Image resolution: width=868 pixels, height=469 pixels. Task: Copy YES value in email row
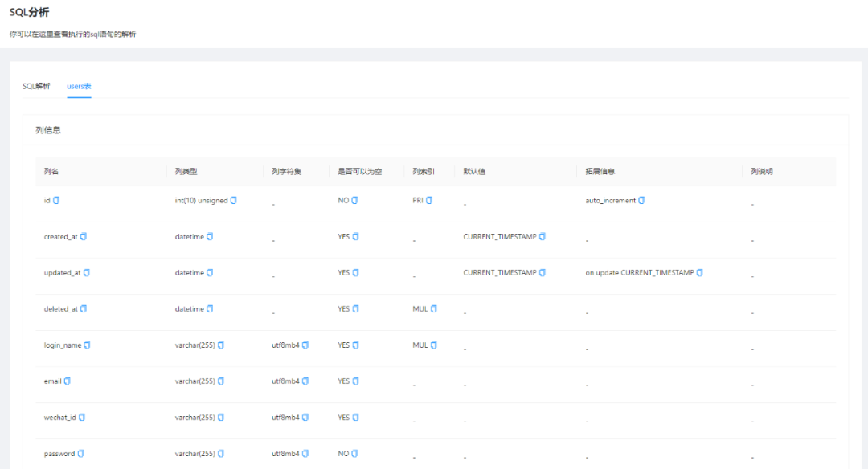click(355, 381)
